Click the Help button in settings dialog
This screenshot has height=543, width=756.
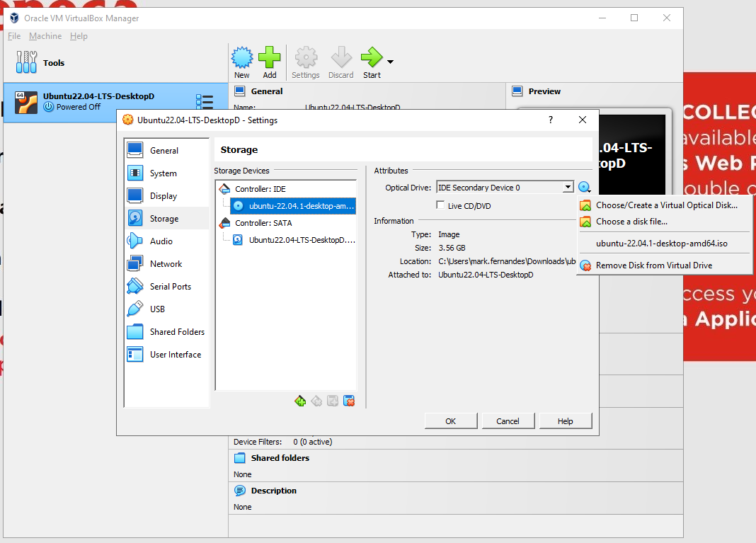[566, 420]
